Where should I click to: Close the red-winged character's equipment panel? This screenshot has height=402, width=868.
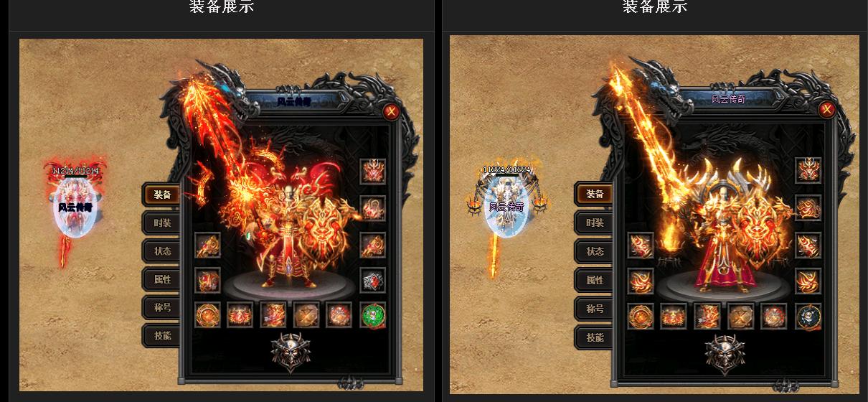[391, 111]
